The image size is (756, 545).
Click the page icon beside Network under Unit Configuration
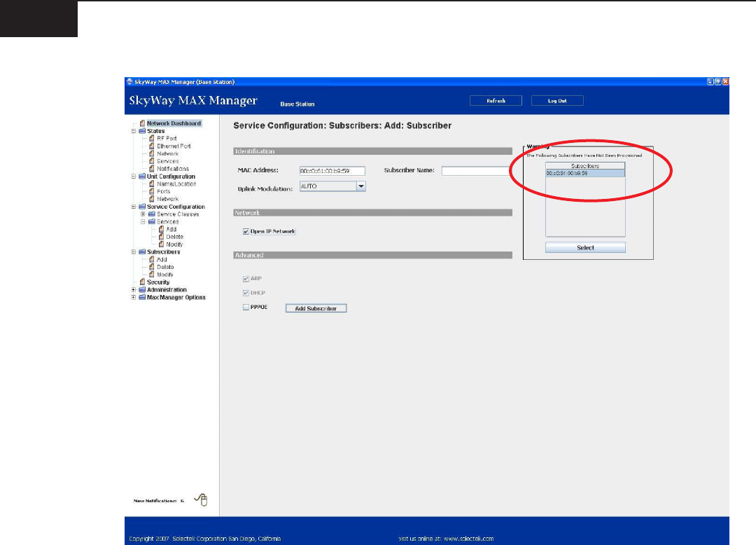pyautogui.click(x=152, y=199)
